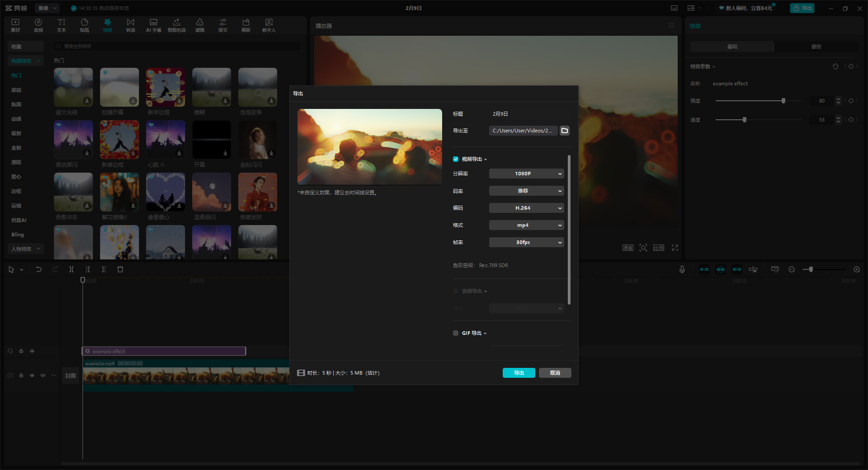Click the 导出 button in export dialog
The image size is (868, 470).
[519, 373]
